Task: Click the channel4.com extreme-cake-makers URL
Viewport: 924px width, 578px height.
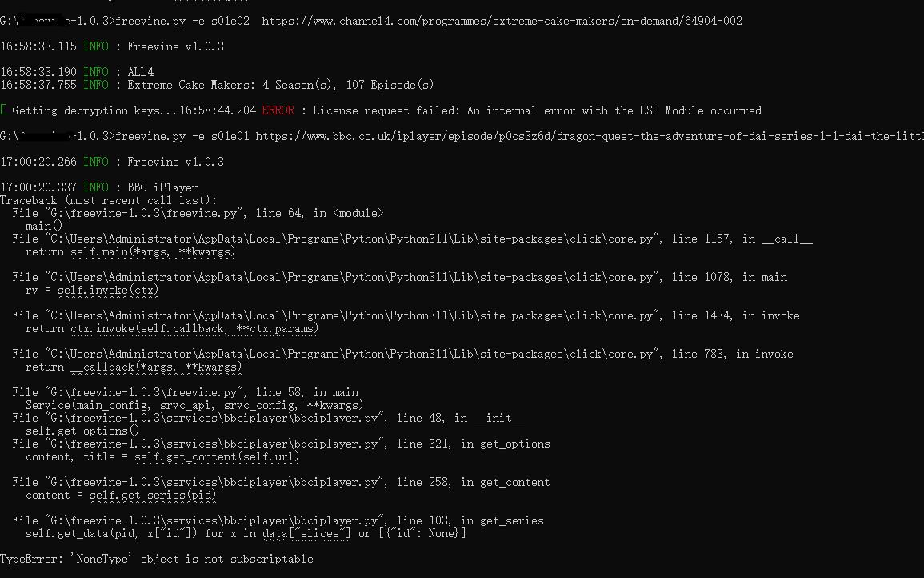Action: point(502,22)
